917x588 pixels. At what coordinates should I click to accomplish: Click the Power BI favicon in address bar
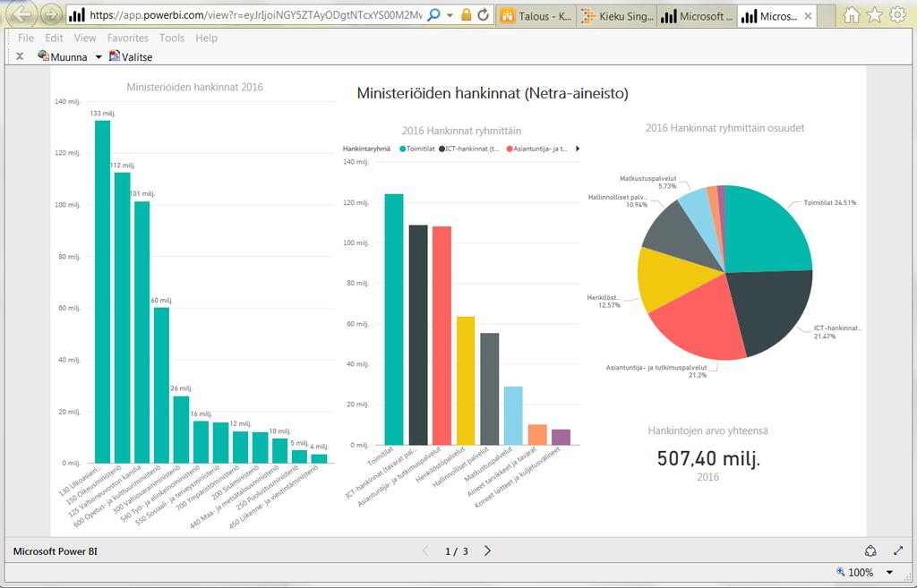point(77,15)
